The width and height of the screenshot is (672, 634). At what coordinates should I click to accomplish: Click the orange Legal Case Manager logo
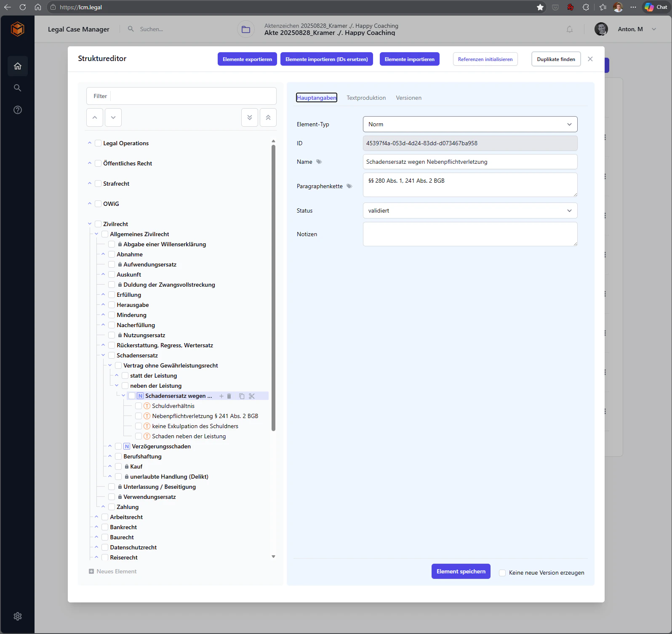pos(18,29)
